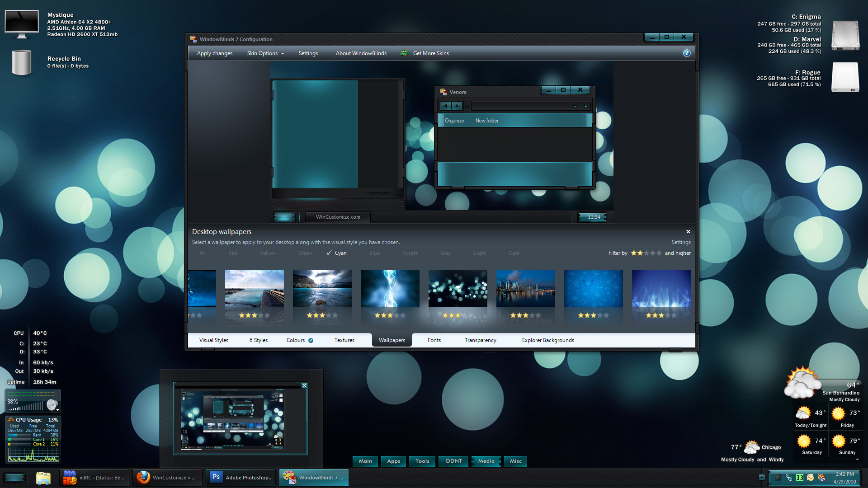Click the orange clock tray icon
The height and width of the screenshot is (488, 868).
point(811,478)
